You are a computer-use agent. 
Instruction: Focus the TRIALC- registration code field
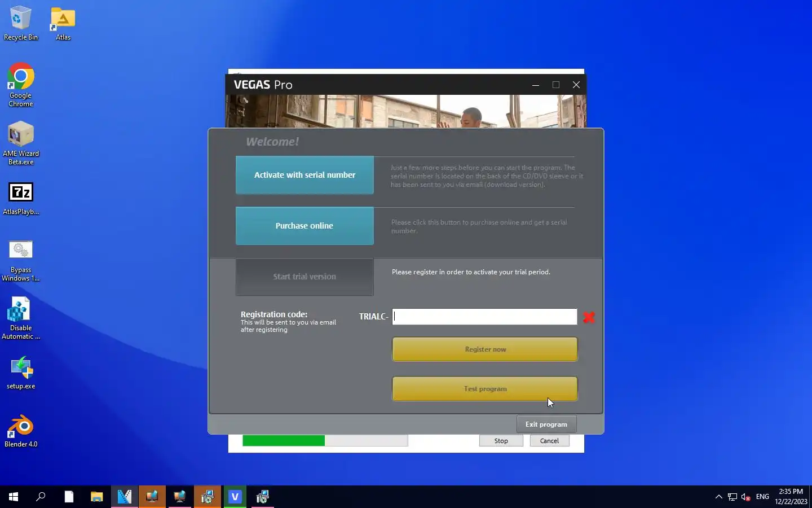pyautogui.click(x=484, y=317)
